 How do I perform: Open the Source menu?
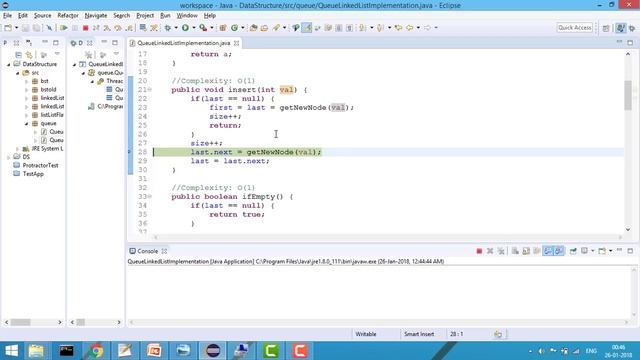pyautogui.click(x=42, y=16)
